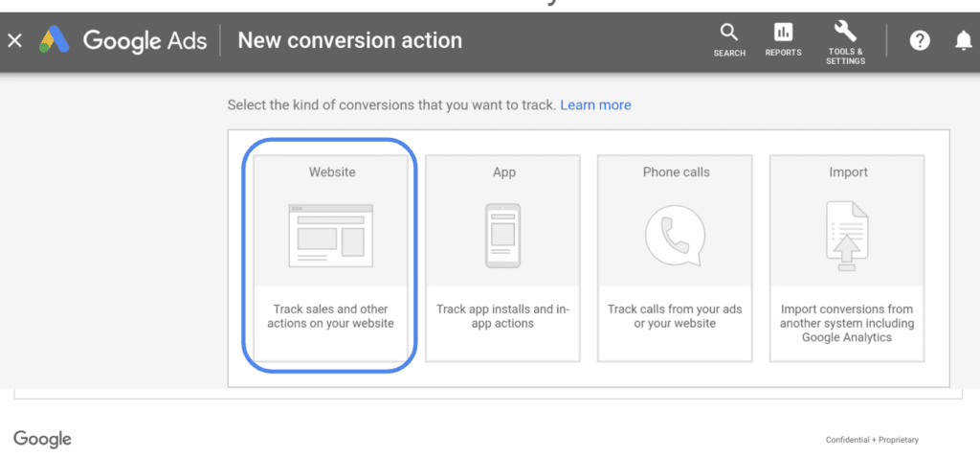This screenshot has width=980, height=457.
Task: Choose the Phone calls handset illustration
Action: 675,235
